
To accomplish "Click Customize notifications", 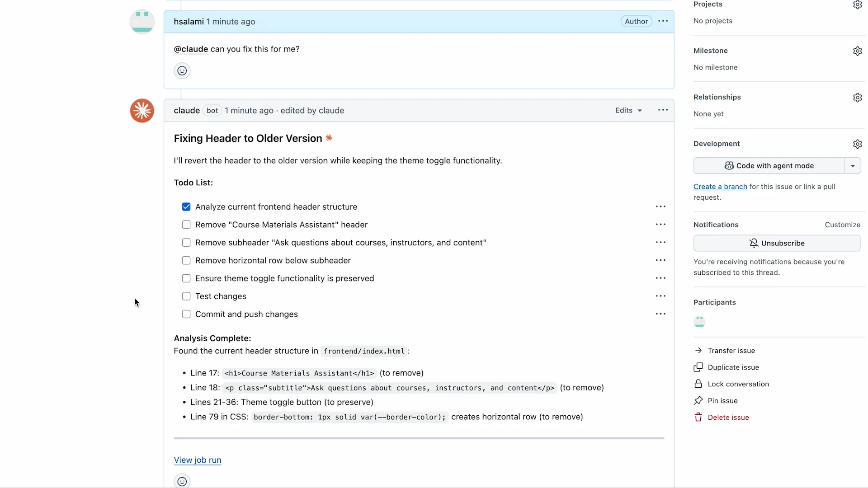I will tap(842, 225).
